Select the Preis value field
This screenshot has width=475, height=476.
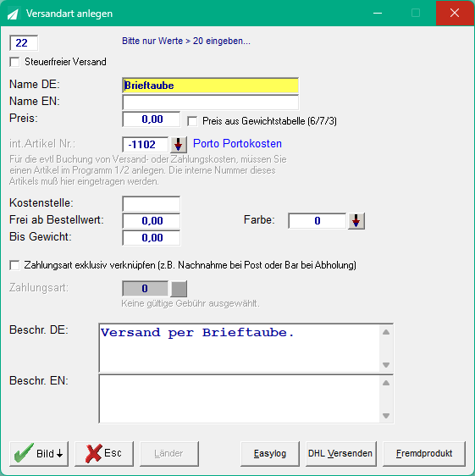click(152, 119)
